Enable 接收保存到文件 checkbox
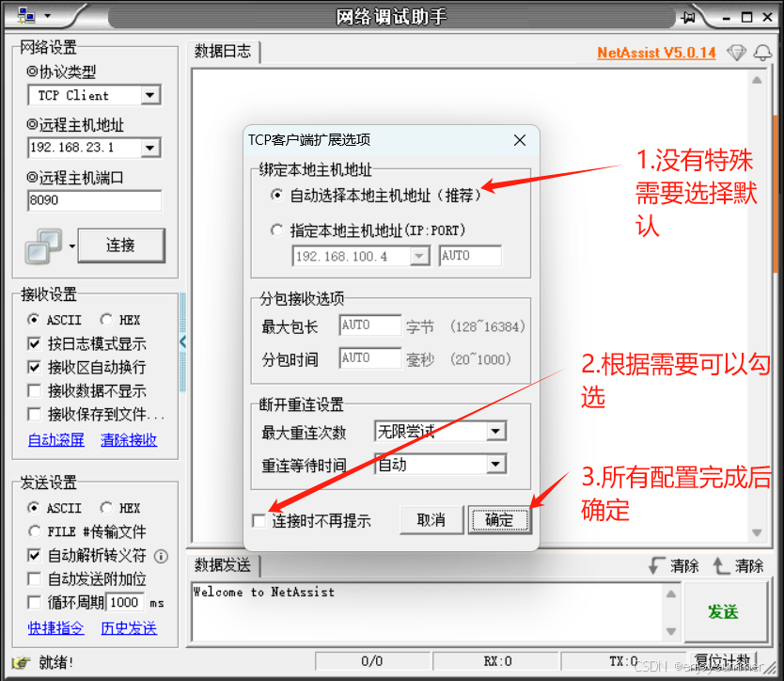 34,414
